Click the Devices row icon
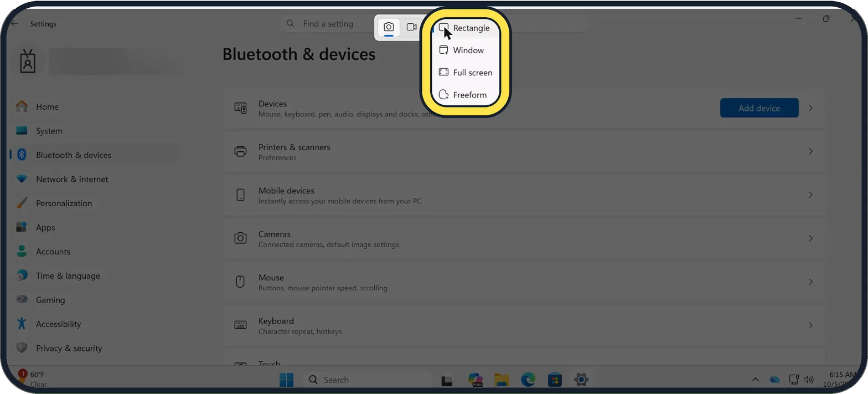 click(x=240, y=108)
